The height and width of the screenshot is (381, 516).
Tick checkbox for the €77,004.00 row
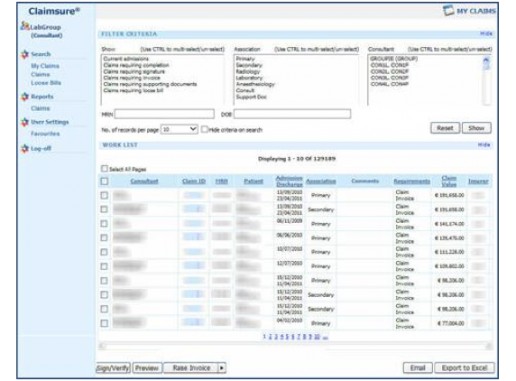coord(104,323)
